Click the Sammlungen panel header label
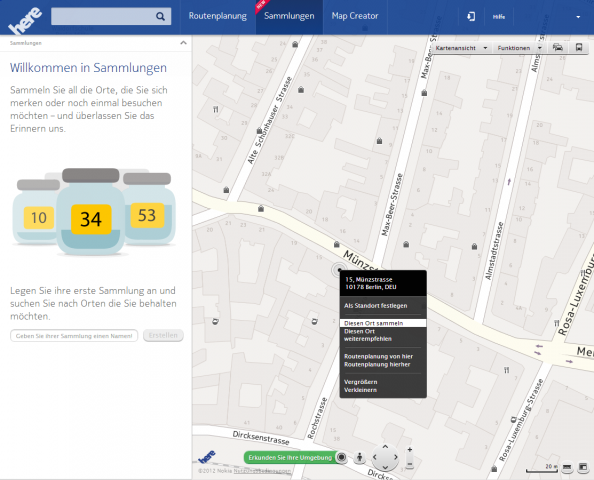This screenshot has width=594, height=480. click(26, 43)
